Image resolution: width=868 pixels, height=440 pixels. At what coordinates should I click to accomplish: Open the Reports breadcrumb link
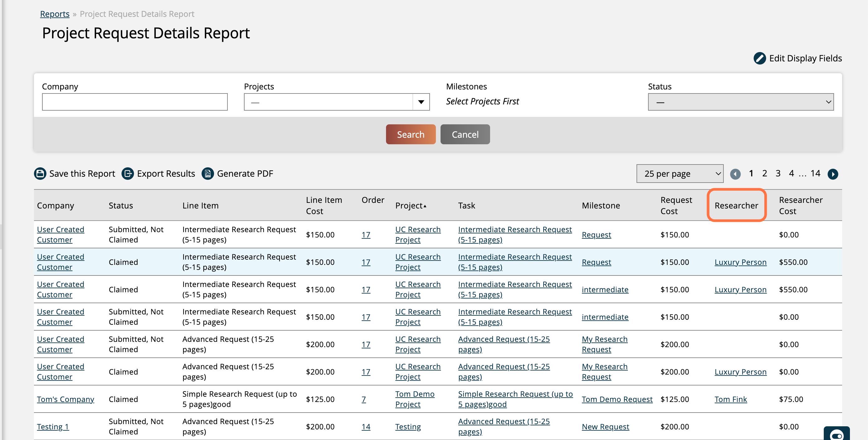click(55, 14)
